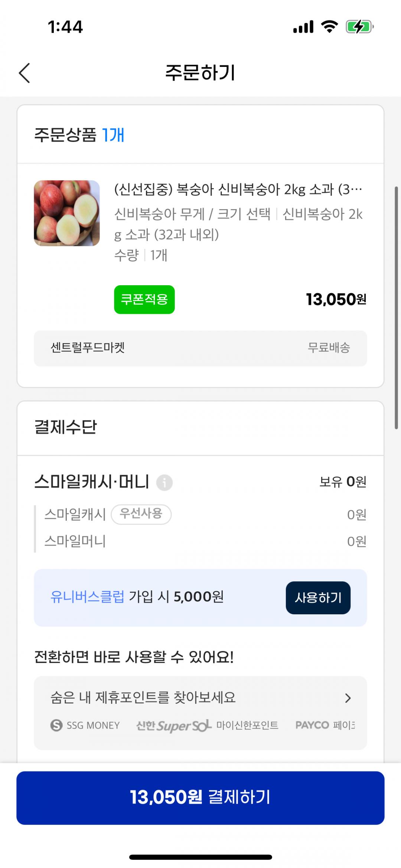The height and width of the screenshot is (868, 401).
Task: Tap the 숨은 내 제휴포인트를 찾아보세요 text
Action: pyautogui.click(x=143, y=698)
